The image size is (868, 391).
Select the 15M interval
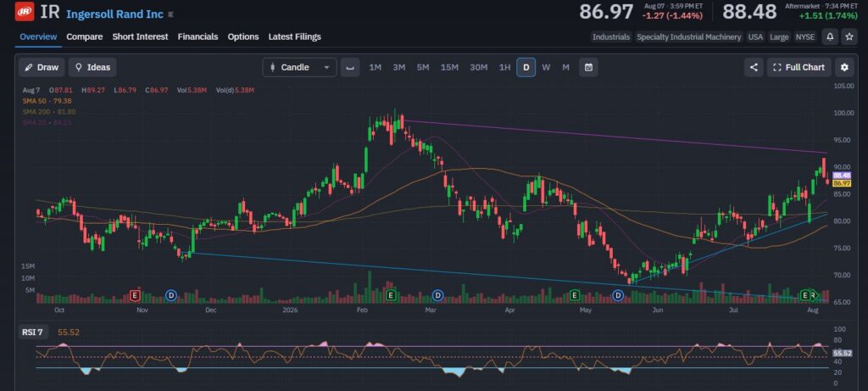point(449,67)
